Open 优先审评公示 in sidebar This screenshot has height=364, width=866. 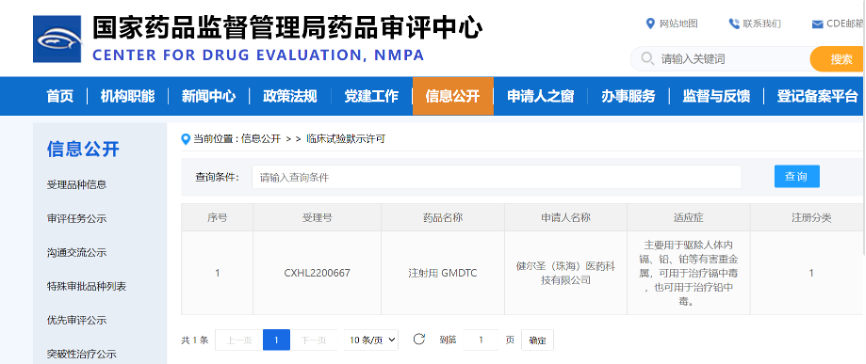coord(77,320)
